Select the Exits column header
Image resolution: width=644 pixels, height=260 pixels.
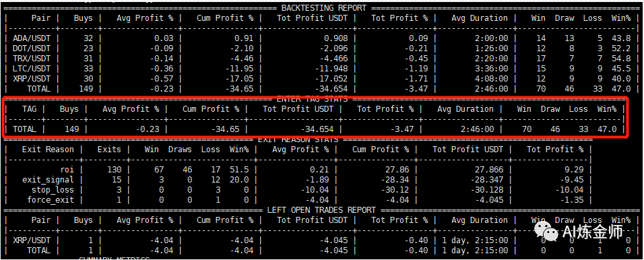point(109,149)
